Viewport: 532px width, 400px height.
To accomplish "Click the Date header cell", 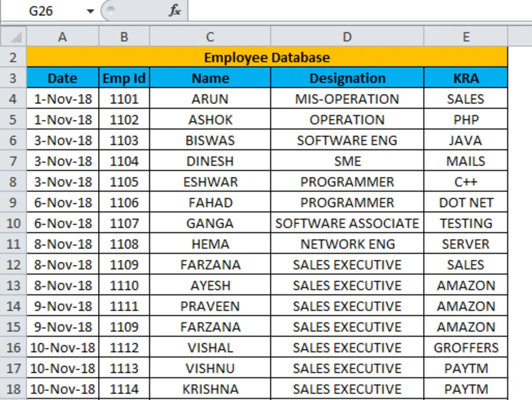I will point(62,78).
